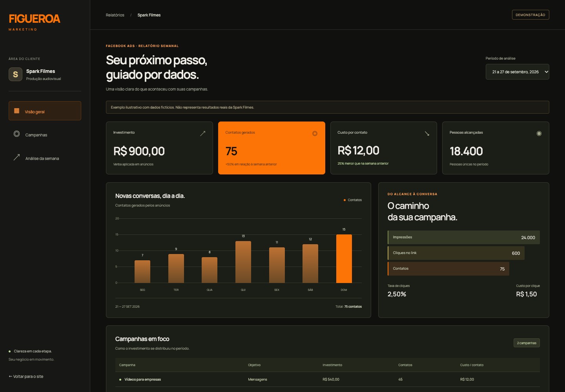This screenshot has height=392, width=565.
Task: Click the '18.400' people reached value
Action: [466, 151]
